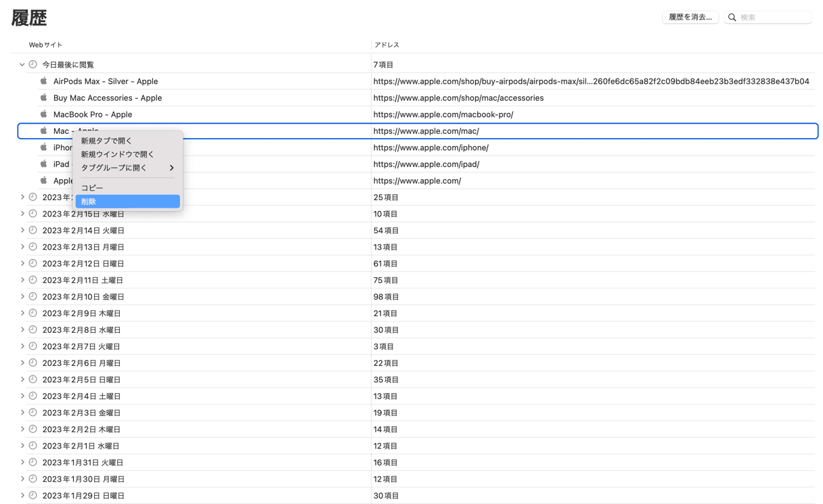The width and height of the screenshot is (823, 504).
Task: Click address https://www.apple.com/shop/mac/accessories
Action: 458,97
